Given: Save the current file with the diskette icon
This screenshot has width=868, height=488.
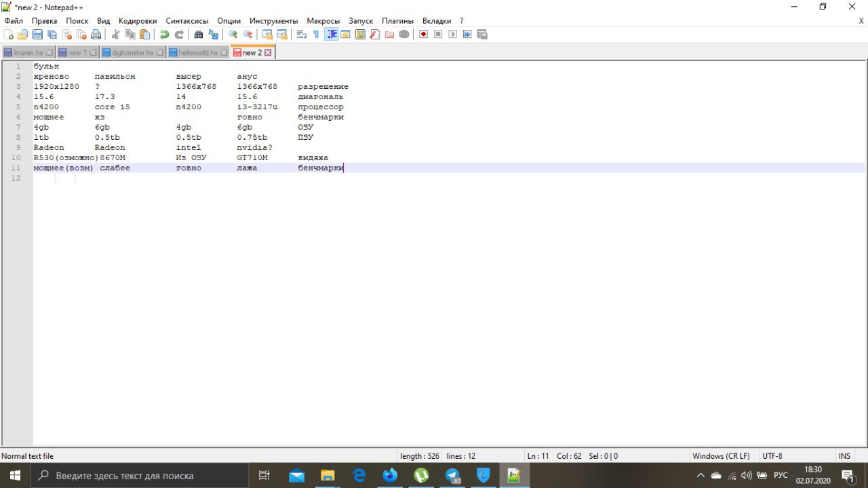Looking at the screenshot, I should coord(37,35).
